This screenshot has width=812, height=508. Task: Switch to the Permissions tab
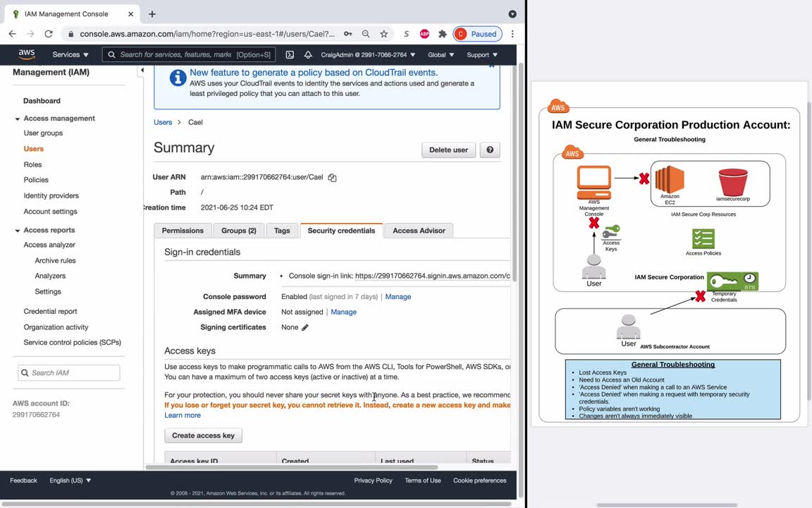pos(183,231)
